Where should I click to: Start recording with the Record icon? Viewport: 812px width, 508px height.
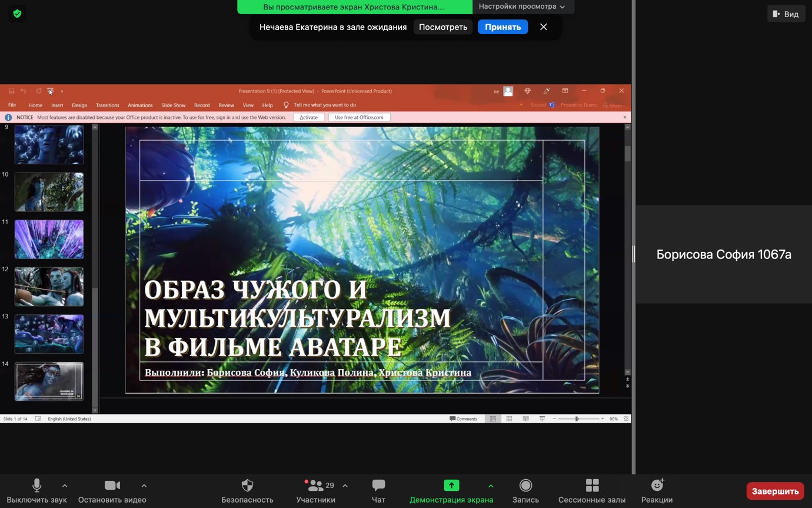click(525, 486)
